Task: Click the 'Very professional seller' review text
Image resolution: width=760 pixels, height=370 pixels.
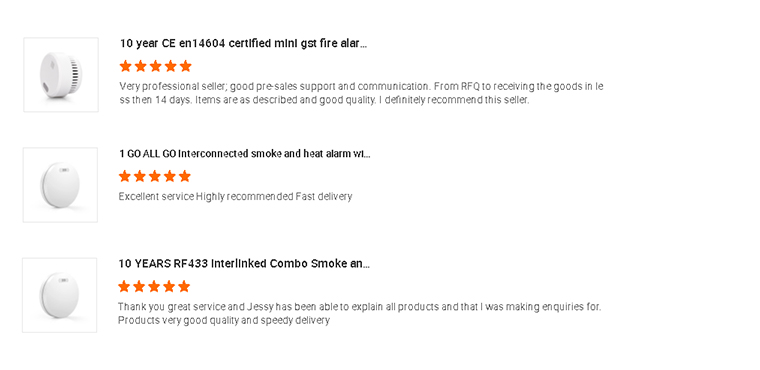Action: 362,93
